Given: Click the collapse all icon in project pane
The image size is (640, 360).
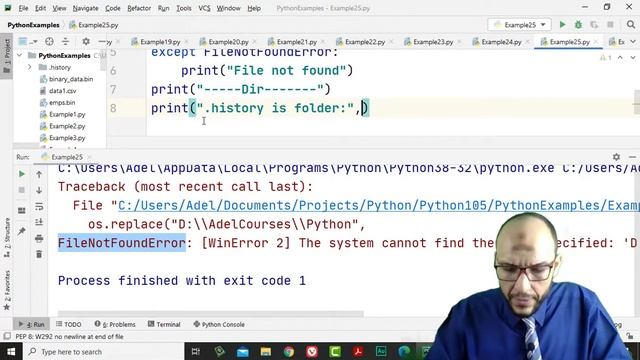Looking at the screenshot, I should click(65, 42).
